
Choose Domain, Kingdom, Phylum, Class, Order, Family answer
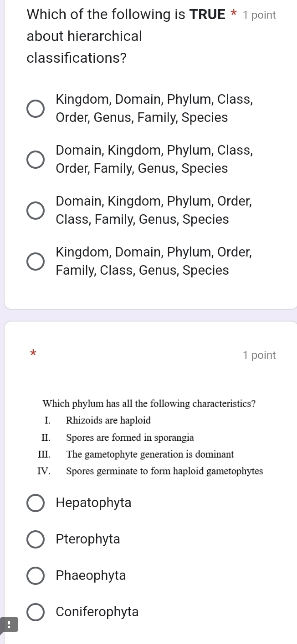click(36, 159)
